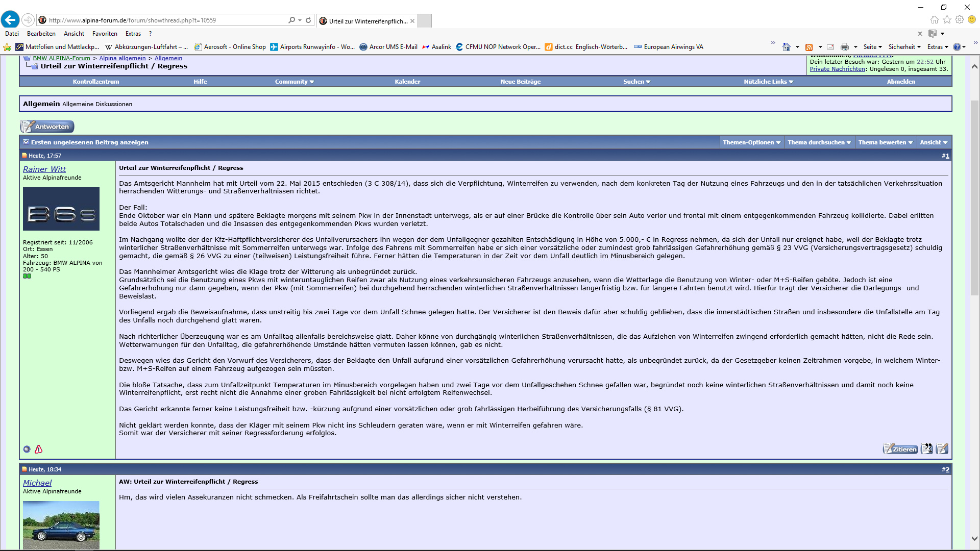Open the Sicherheit command bar dropdown
This screenshot has height=551, width=980.
(x=904, y=47)
